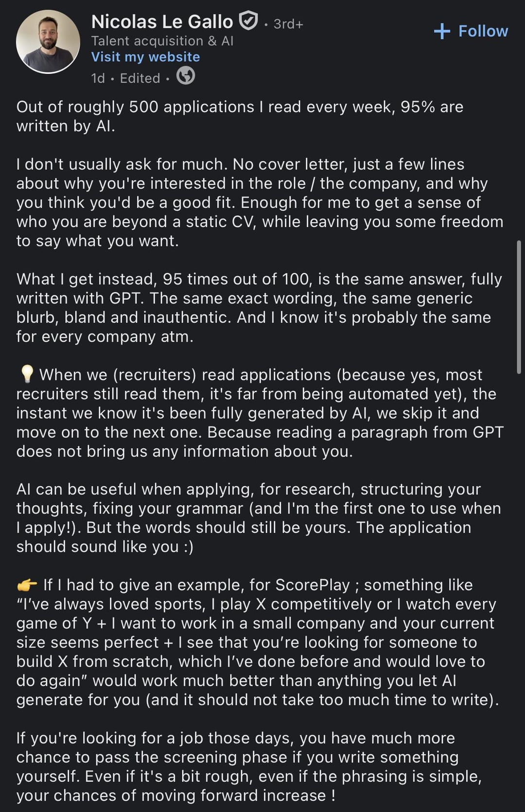Click the verified shield badge icon

[x=248, y=21]
